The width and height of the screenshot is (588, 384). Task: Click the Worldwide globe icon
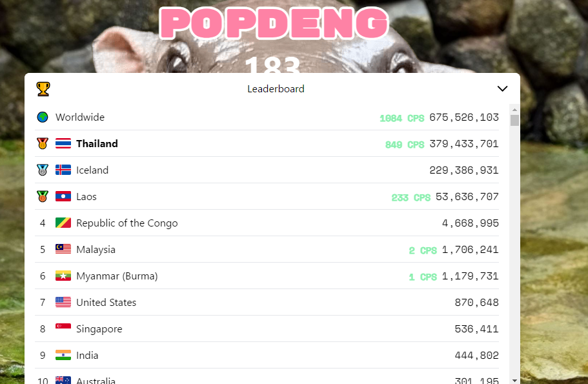click(43, 117)
